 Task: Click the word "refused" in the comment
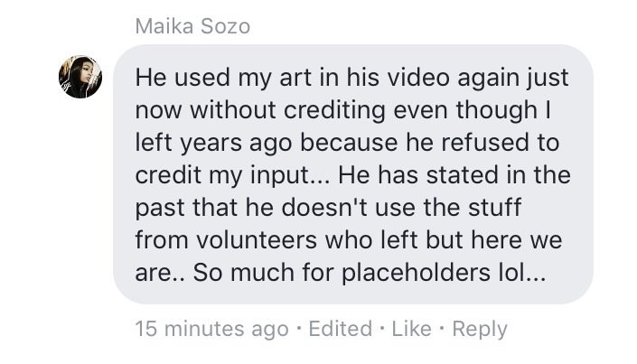484,143
